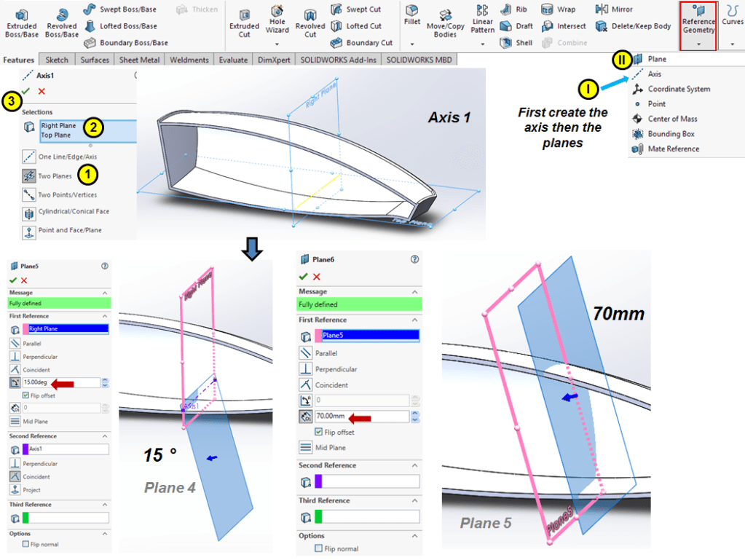This screenshot has width=745, height=560.
Task: Collapse the Plane6 First Reference section
Action: point(414,320)
